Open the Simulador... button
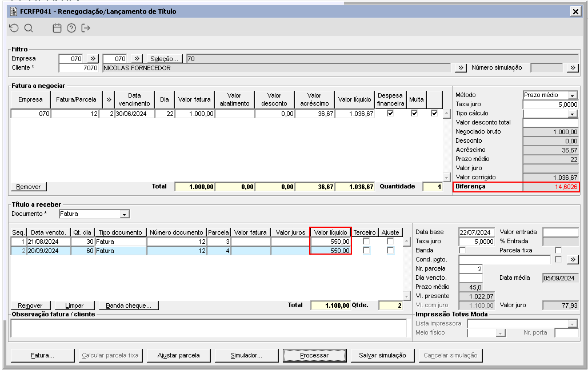Screen dimensions: 588x370 tap(246, 355)
